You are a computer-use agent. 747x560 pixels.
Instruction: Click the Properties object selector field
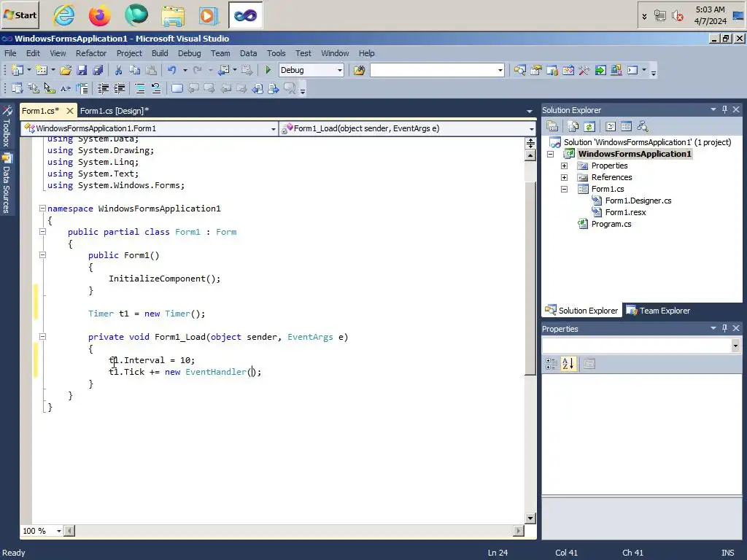641,346
